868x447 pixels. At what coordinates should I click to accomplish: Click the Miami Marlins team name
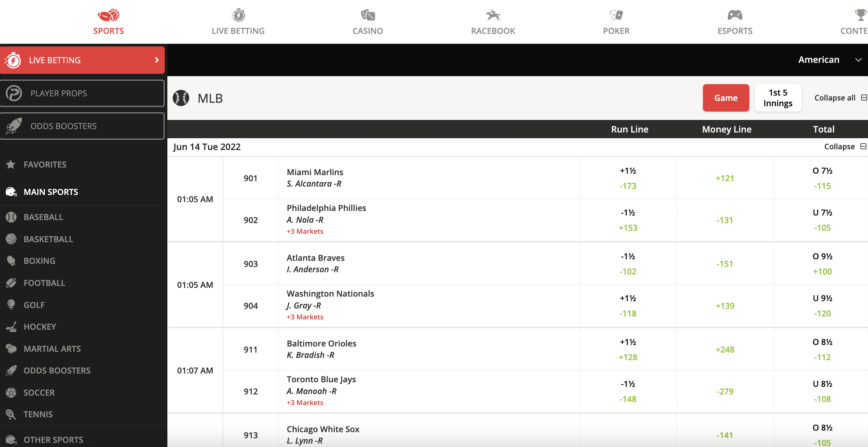315,172
